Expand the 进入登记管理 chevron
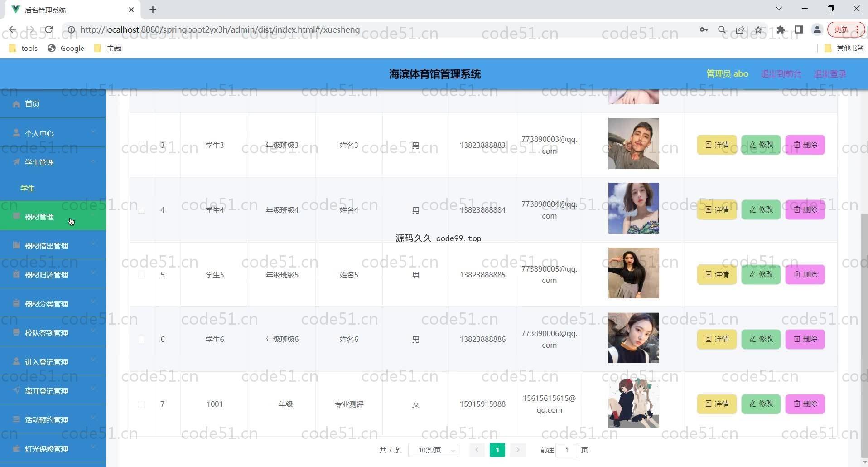868x467 pixels. [93, 360]
